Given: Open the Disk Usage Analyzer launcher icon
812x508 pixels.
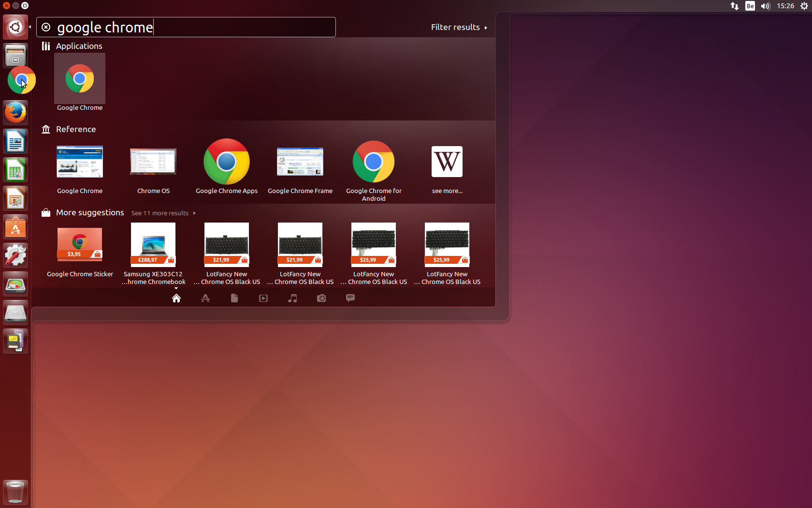Looking at the screenshot, I should (x=15, y=284).
